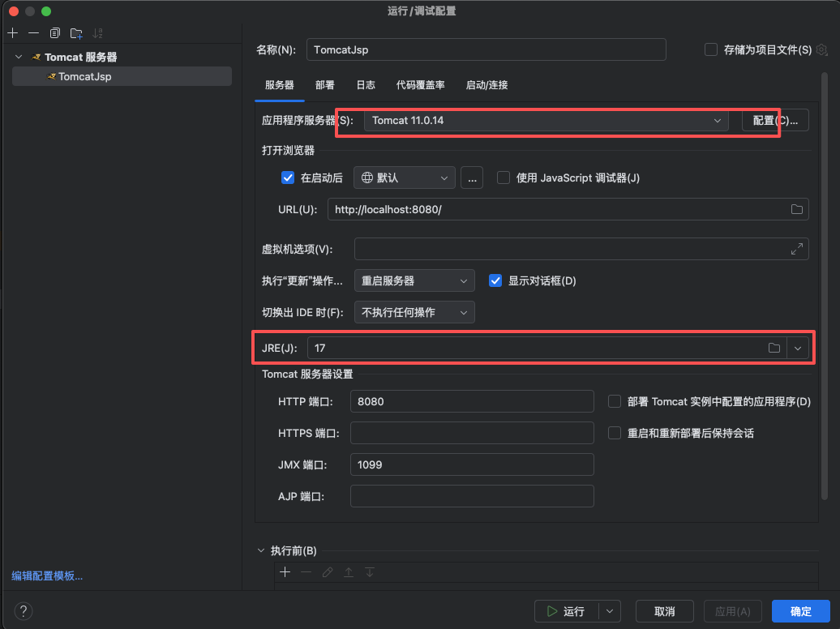Open the 默认 browser dropdown

(x=405, y=178)
